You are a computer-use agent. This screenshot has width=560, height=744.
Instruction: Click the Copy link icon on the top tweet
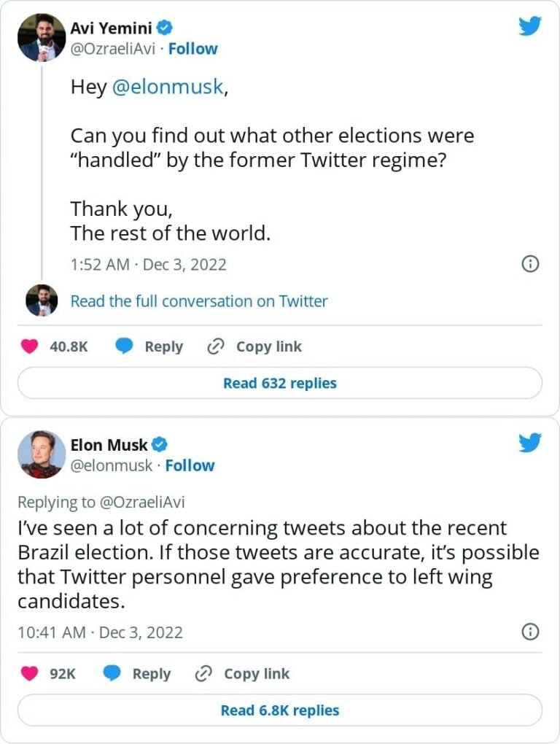tap(215, 346)
